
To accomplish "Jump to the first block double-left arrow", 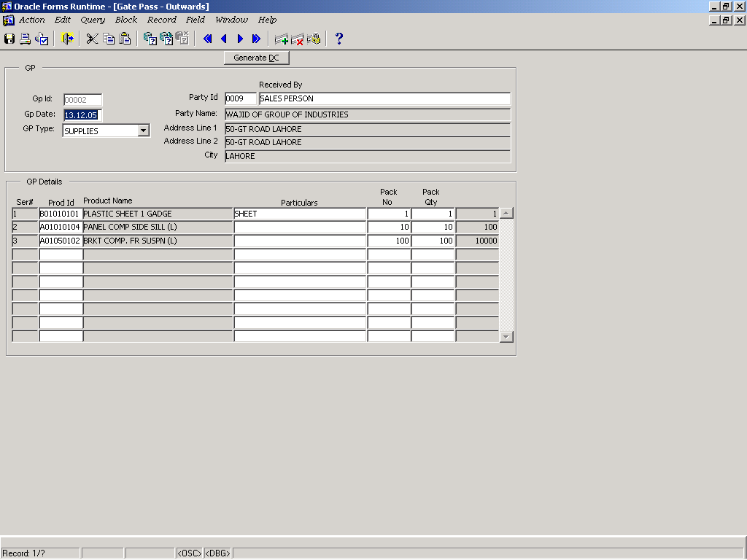I will pos(208,39).
